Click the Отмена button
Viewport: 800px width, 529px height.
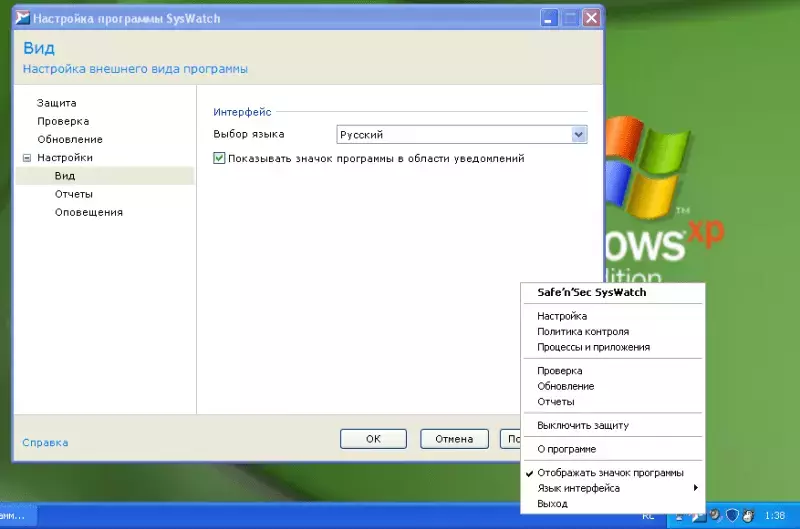click(454, 439)
